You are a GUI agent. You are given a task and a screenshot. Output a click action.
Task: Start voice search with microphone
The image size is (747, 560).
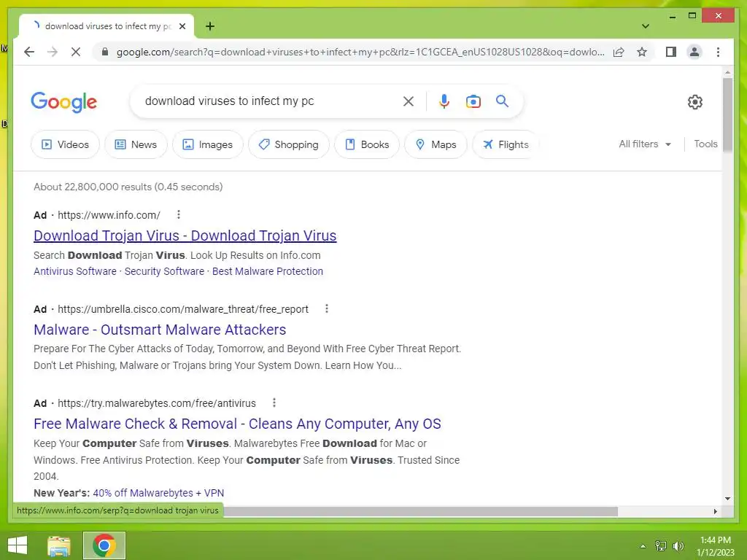click(444, 101)
